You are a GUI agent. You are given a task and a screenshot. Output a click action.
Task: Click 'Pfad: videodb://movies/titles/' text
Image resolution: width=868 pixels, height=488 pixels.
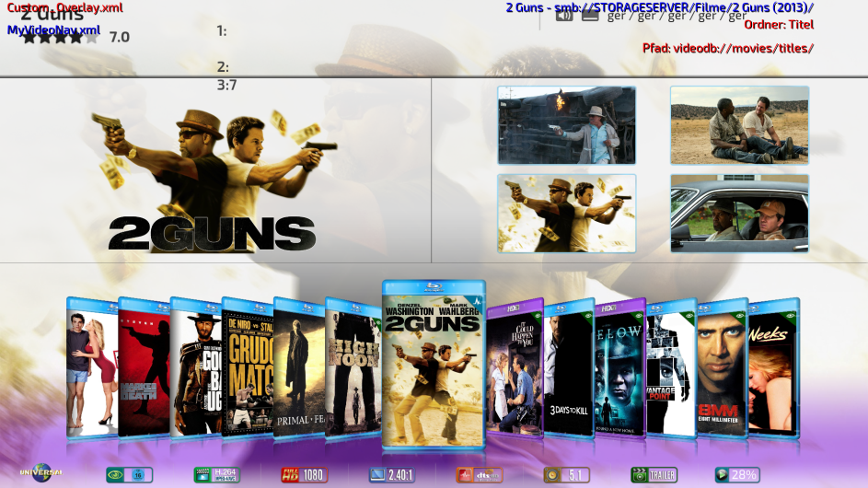point(728,48)
